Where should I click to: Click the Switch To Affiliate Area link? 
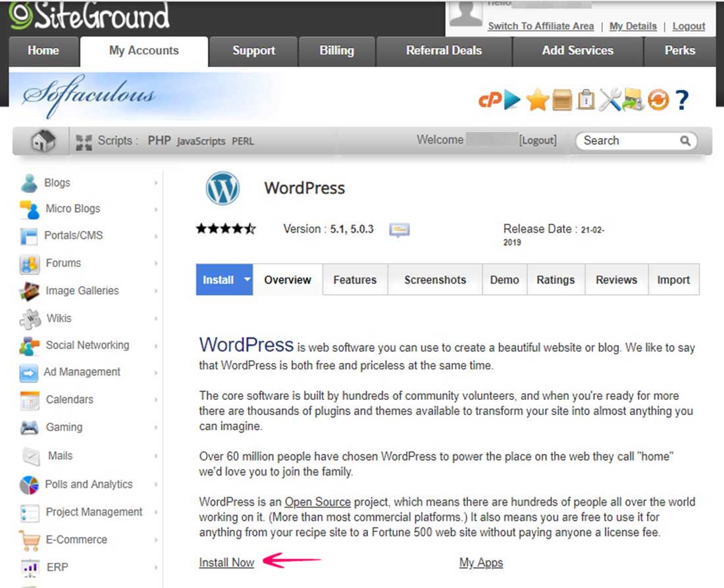click(540, 26)
